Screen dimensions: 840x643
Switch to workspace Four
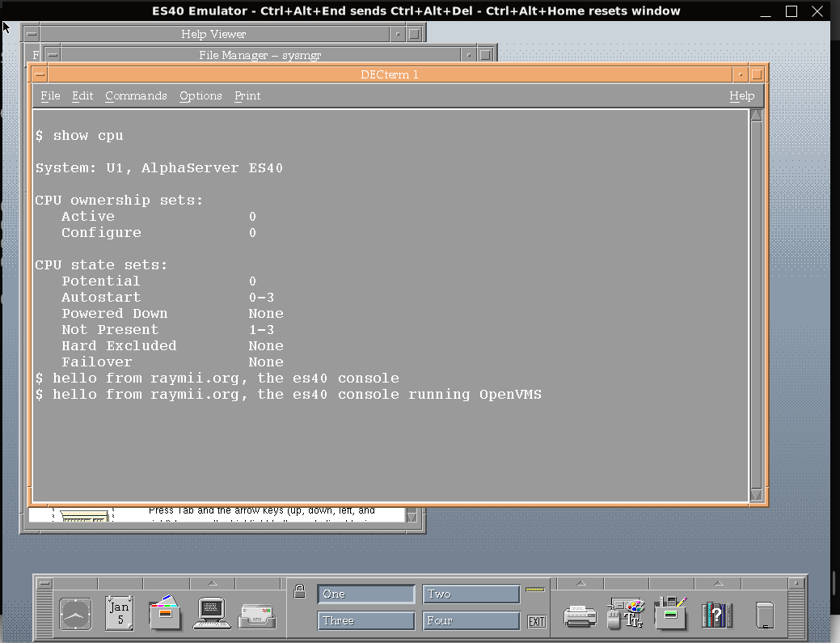(471, 620)
